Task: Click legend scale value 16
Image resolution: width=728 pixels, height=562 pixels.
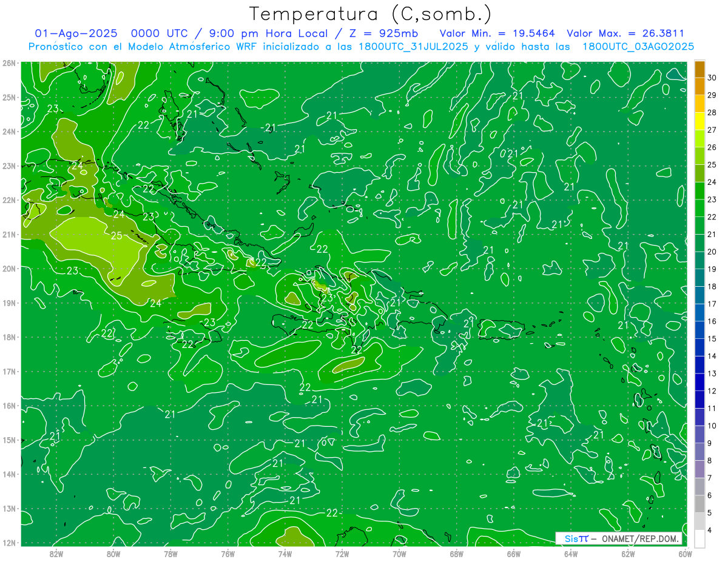Action: (712, 321)
